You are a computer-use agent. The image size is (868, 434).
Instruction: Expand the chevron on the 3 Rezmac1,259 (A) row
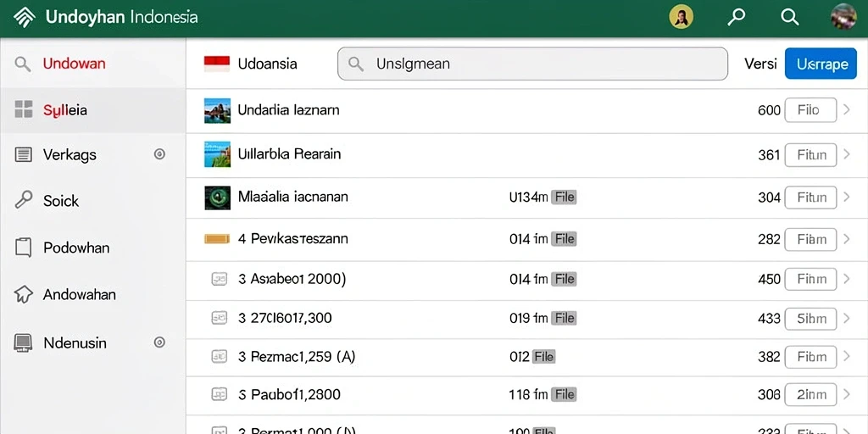[x=847, y=357]
